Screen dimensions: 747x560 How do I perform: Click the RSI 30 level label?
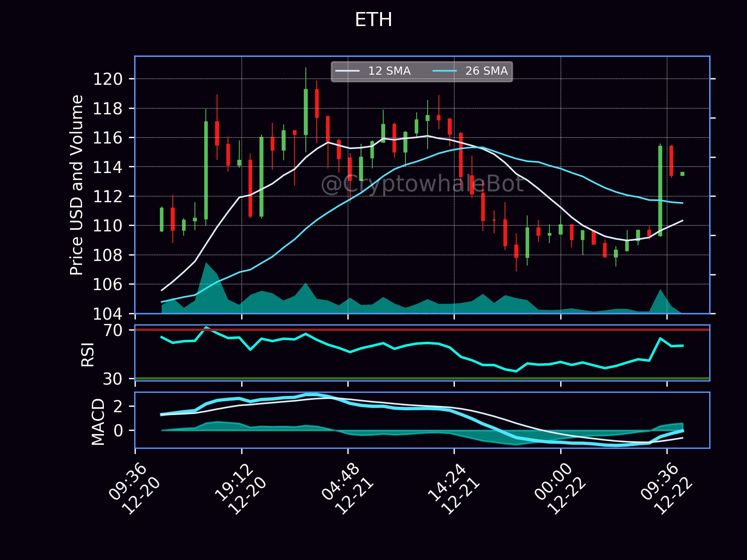click(113, 379)
